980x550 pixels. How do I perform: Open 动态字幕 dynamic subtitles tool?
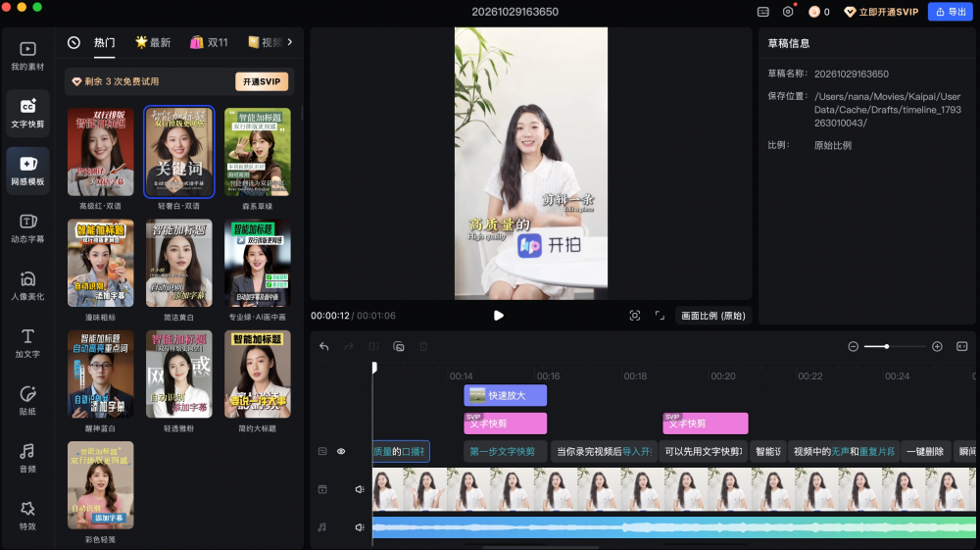[x=27, y=228]
